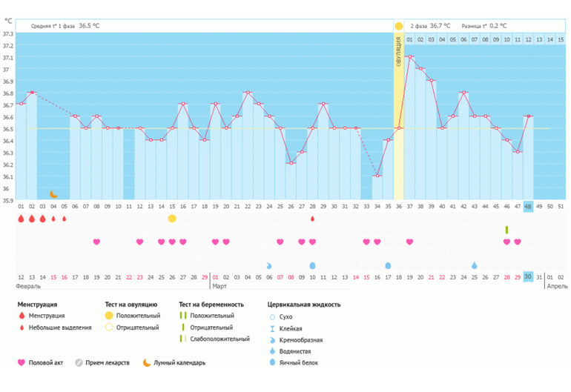571x392 pixels.
Task: Click the green pregnancy test mark on day 46
Action: (506, 230)
